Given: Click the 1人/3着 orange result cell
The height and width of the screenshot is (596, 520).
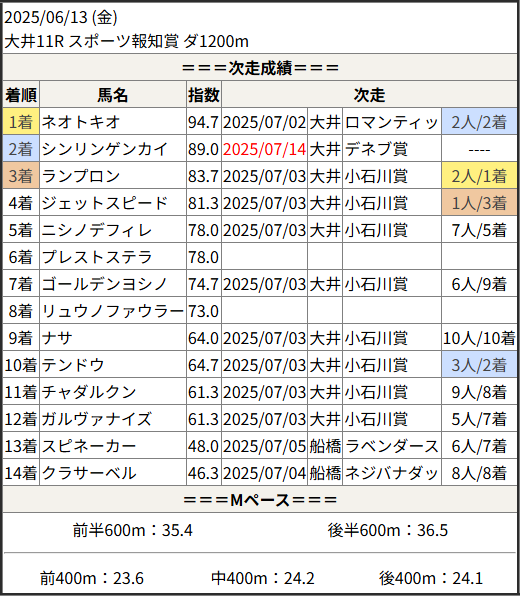Looking at the screenshot, I should tap(479, 203).
